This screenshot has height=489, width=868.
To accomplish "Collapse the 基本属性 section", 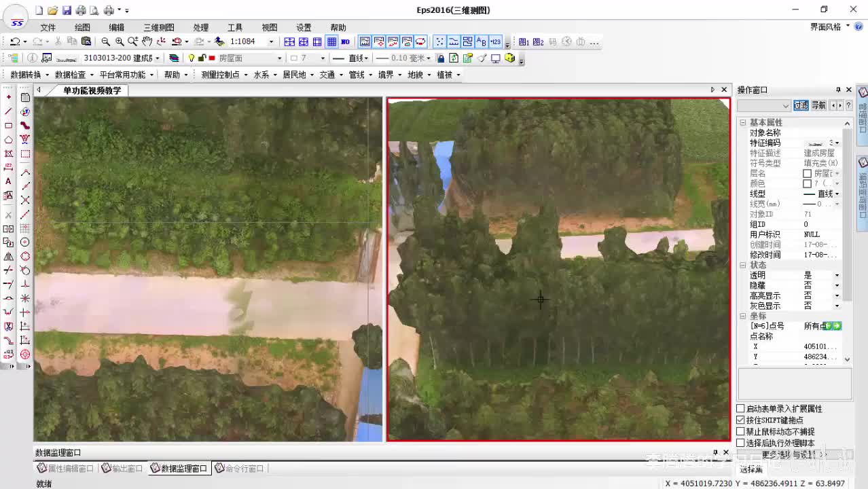I will (743, 123).
